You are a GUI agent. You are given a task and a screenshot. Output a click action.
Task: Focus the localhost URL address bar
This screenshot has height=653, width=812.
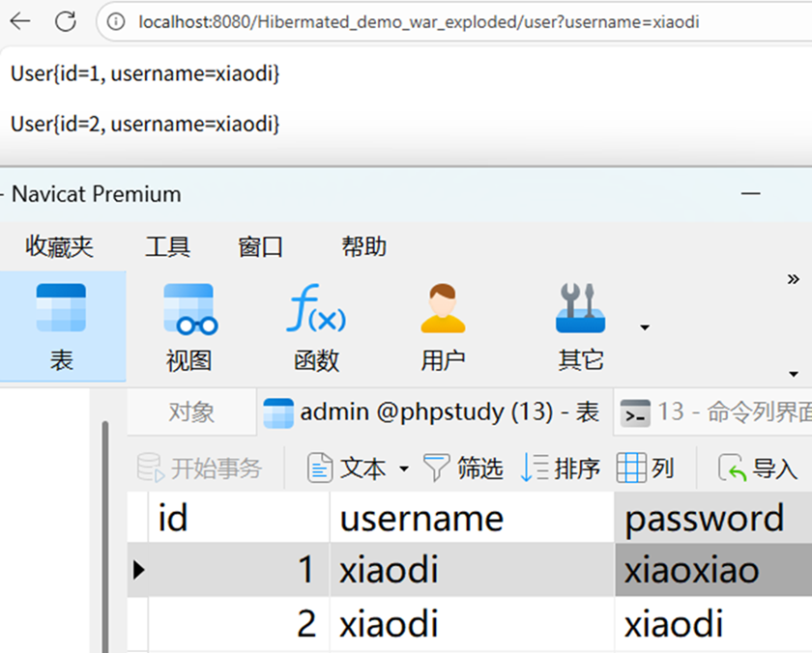pos(419,21)
